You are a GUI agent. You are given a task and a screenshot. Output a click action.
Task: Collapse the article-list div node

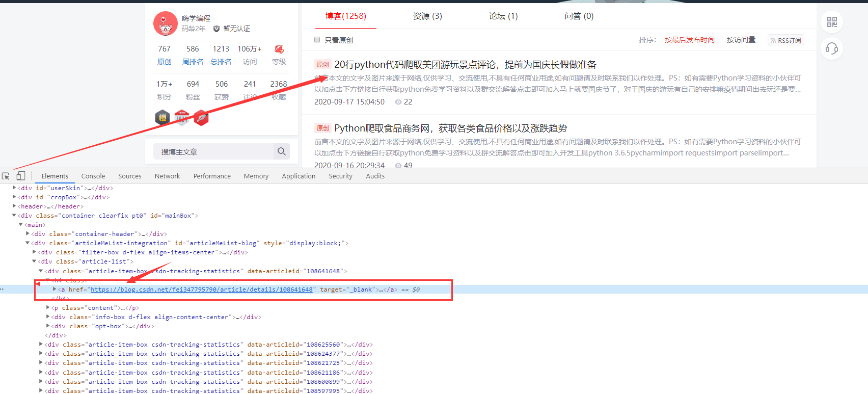coord(34,261)
